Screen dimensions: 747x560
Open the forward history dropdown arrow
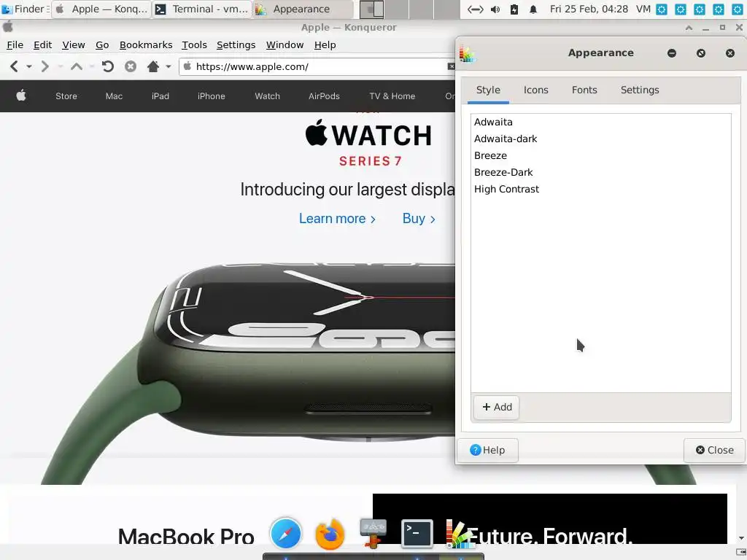pos(60,66)
